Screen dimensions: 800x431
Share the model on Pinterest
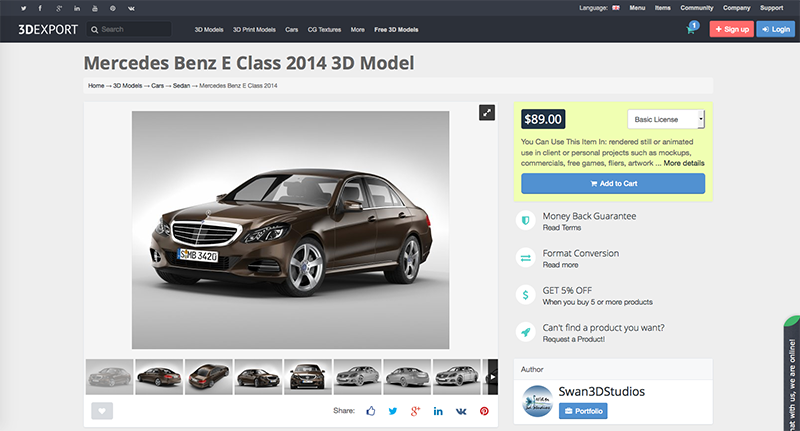[x=484, y=411]
